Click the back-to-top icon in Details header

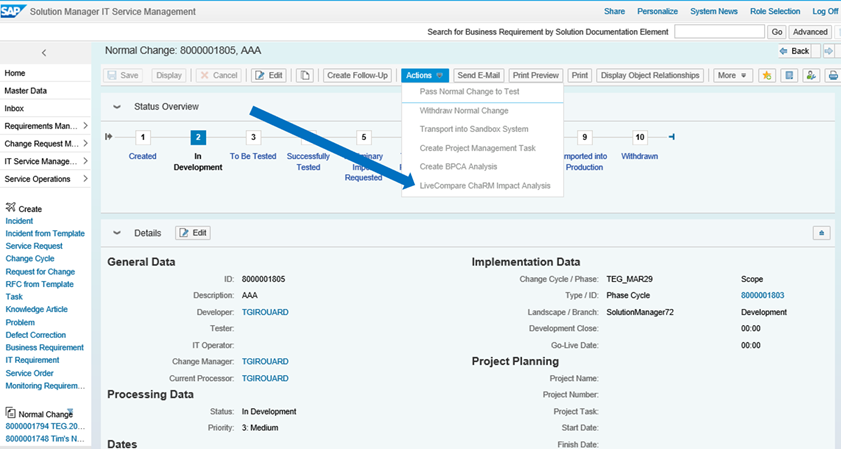point(821,233)
